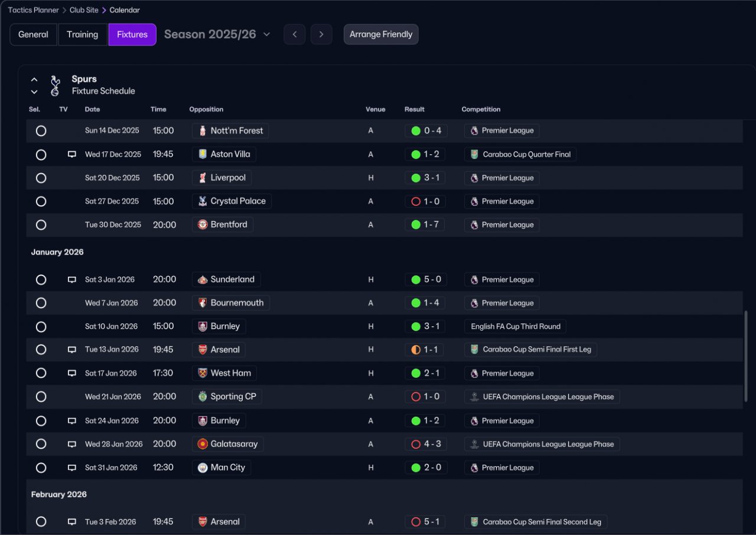
Task: Click TV broadcast icon on Sunderland row
Action: pos(72,280)
